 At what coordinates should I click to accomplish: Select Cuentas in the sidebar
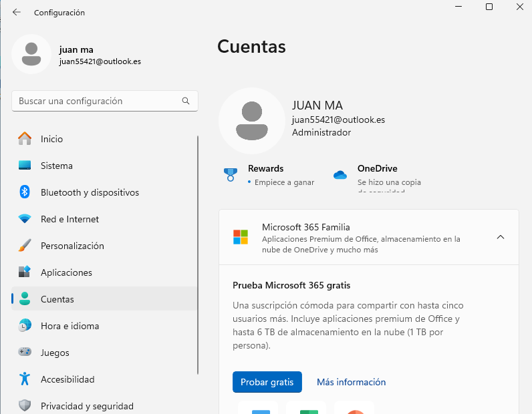(104, 298)
